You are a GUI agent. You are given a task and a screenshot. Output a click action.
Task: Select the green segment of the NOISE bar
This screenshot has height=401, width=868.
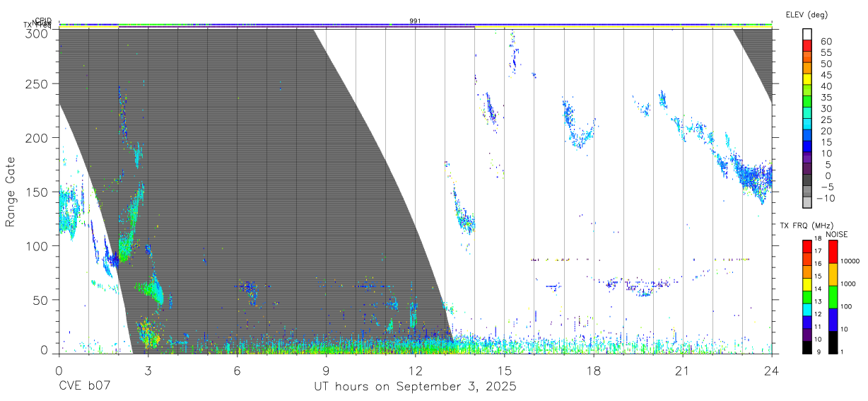[833, 296]
